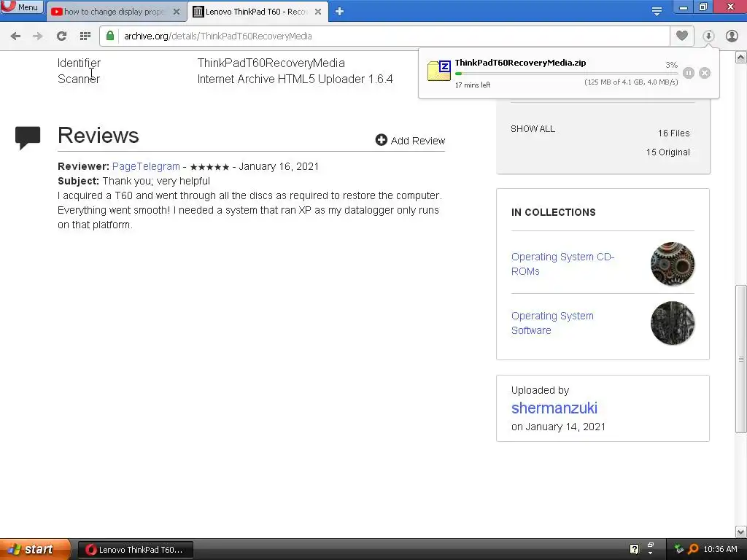This screenshot has height=560, width=747.
Task: Click SHOW ALL files link
Action: [x=533, y=128]
